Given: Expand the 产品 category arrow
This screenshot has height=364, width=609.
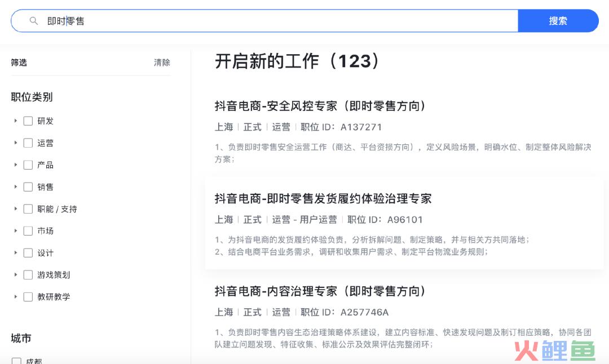Looking at the screenshot, I should pyautogui.click(x=16, y=165).
